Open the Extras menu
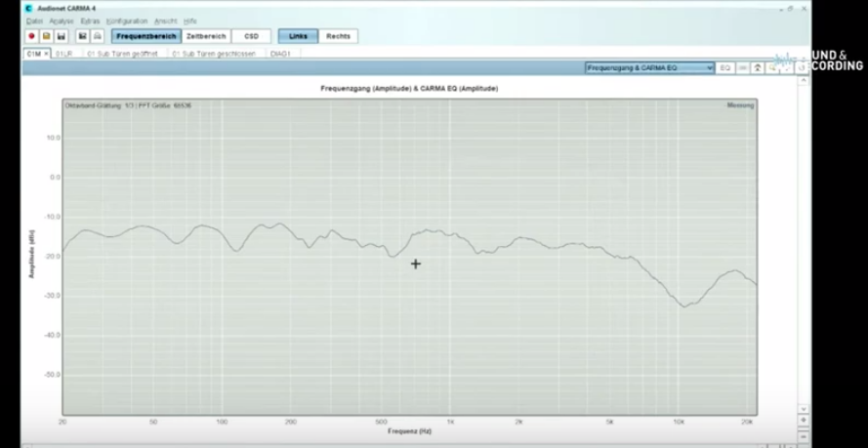 (x=90, y=20)
